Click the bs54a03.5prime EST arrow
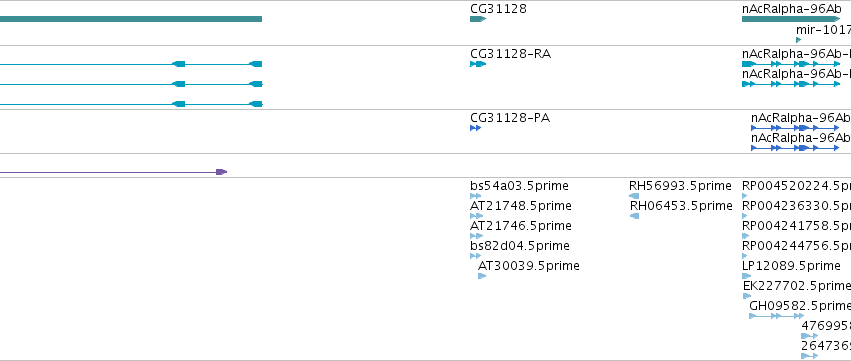Image resolution: width=851 pixels, height=361 pixels. tap(473, 196)
